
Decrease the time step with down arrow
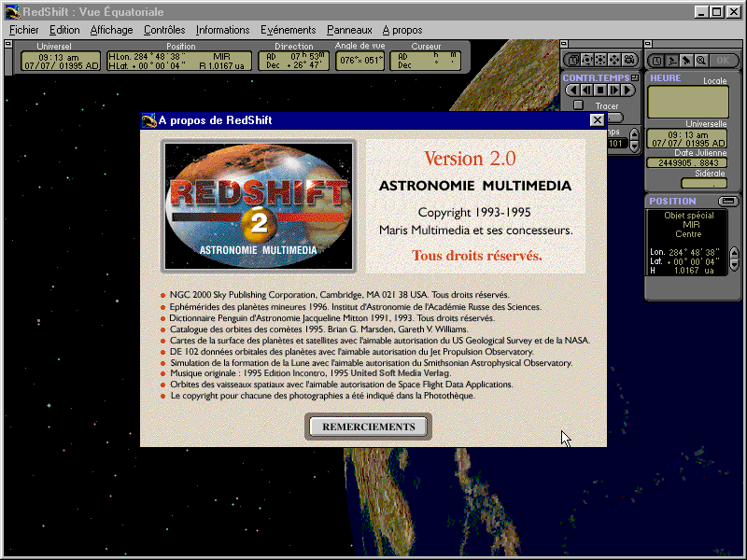pos(634,147)
